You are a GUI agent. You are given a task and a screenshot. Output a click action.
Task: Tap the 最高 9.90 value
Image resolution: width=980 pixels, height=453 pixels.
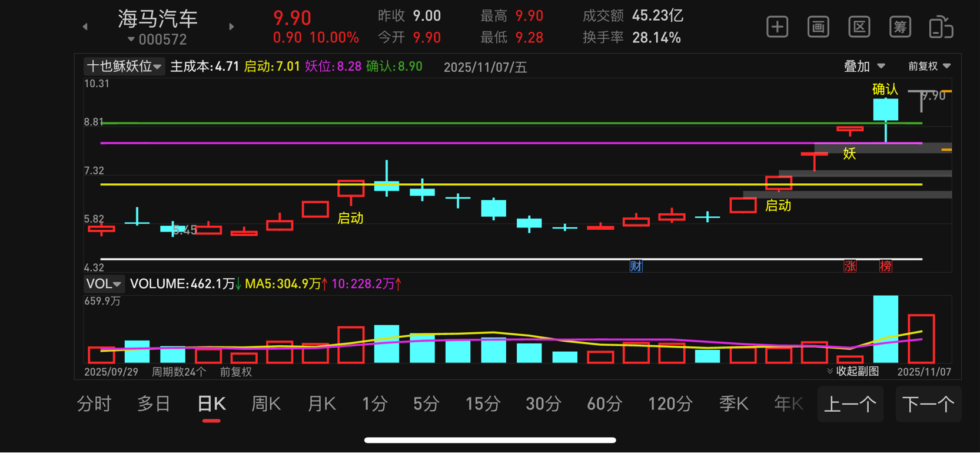click(x=529, y=16)
